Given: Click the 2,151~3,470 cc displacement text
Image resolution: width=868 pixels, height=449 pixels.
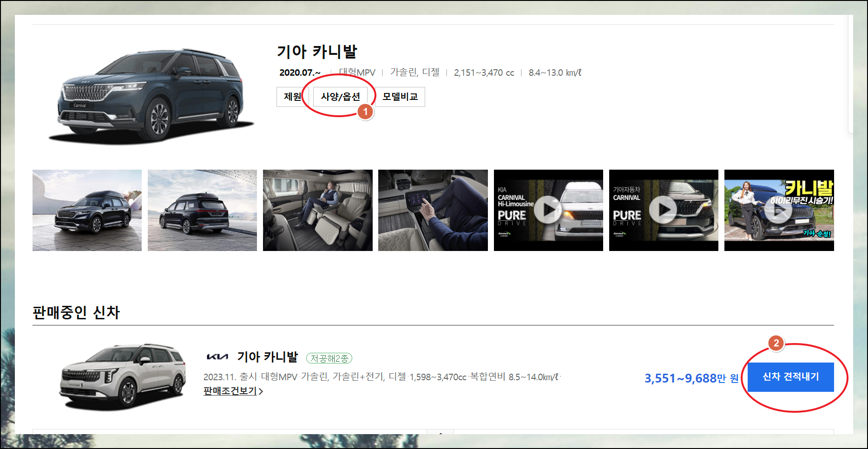Looking at the screenshot, I should (484, 73).
